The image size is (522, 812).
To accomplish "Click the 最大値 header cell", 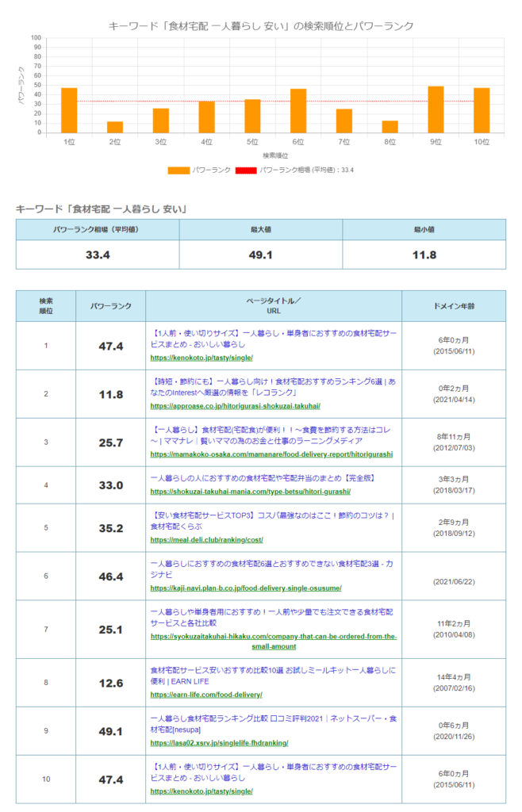I will click(x=260, y=229).
